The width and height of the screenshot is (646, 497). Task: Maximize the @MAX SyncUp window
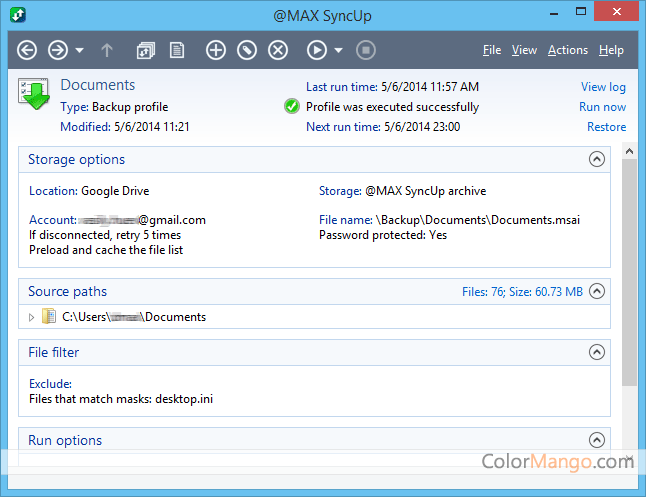581,12
